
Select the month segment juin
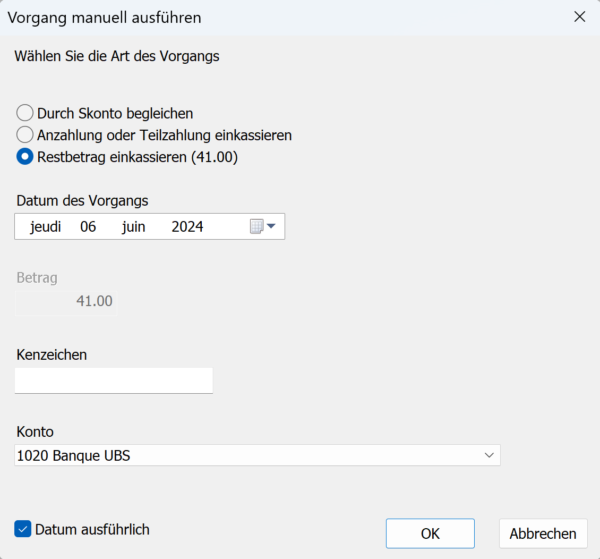134,227
